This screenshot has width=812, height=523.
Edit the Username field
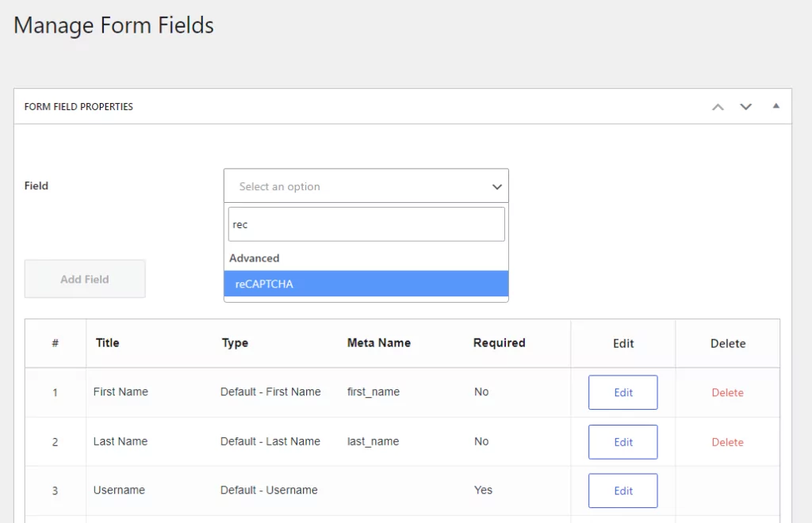pos(623,491)
